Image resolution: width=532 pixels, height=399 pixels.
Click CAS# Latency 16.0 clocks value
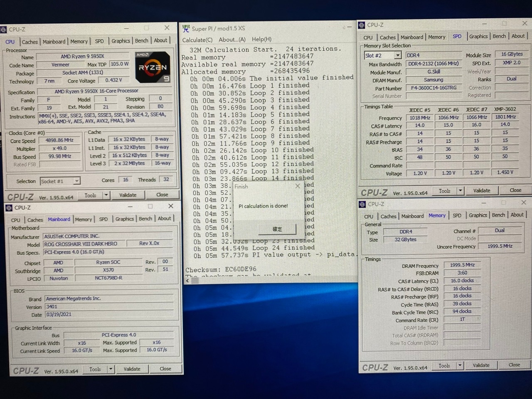click(x=462, y=281)
